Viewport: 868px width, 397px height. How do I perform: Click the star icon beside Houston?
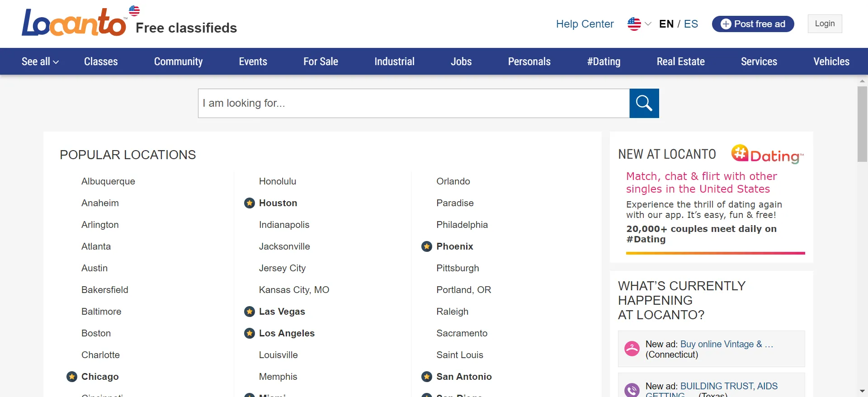coord(250,203)
